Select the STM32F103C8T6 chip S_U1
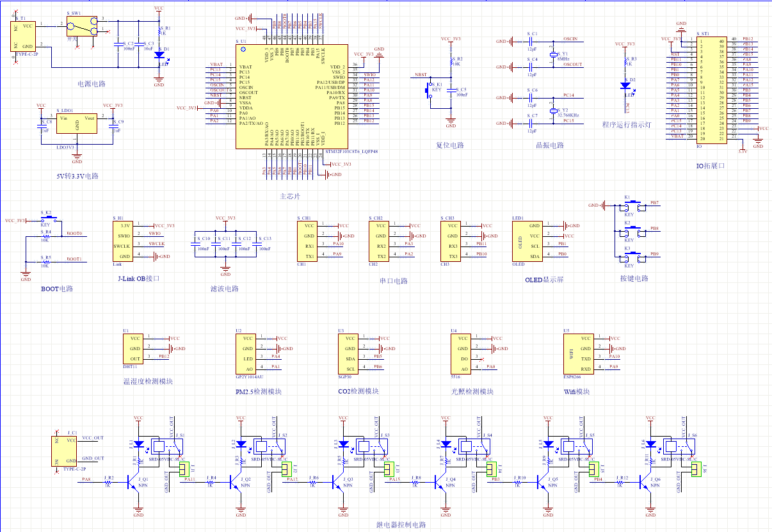This screenshot has height=532, width=772. [x=292, y=97]
